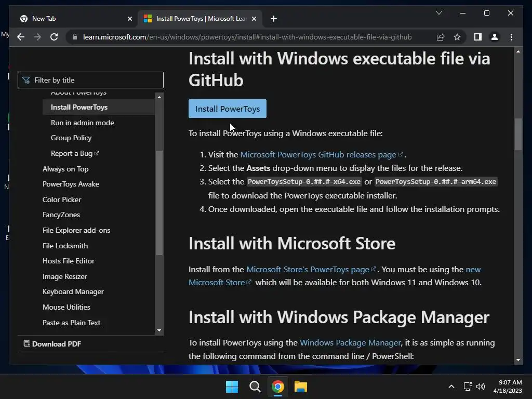Close the Install PowerToys tab
Viewport: 532px width, 399px height.
point(254,19)
